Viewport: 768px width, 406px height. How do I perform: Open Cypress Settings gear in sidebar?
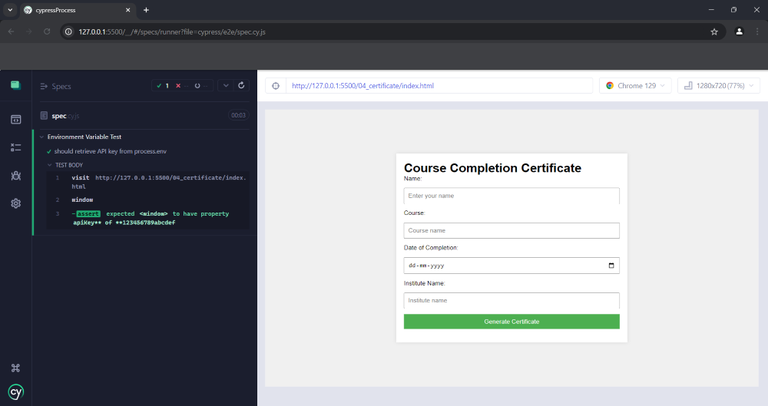pyautogui.click(x=16, y=203)
